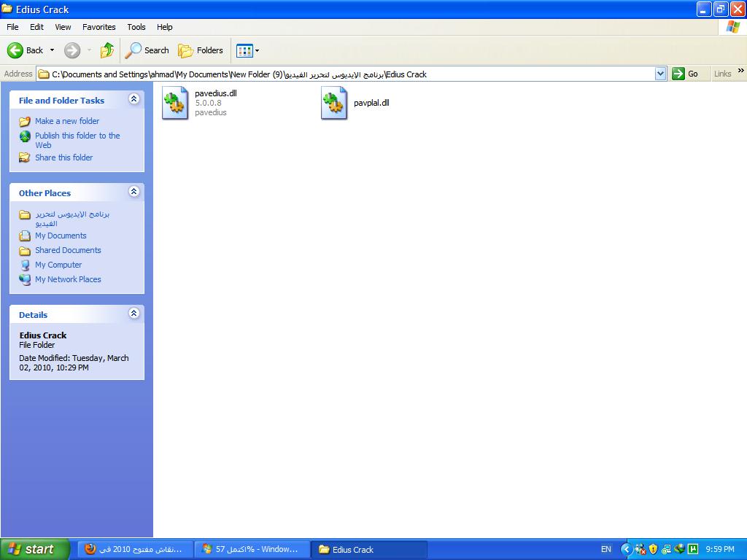The height and width of the screenshot is (560, 747).
Task: Click the folder icon in title bar
Action: coord(7,9)
